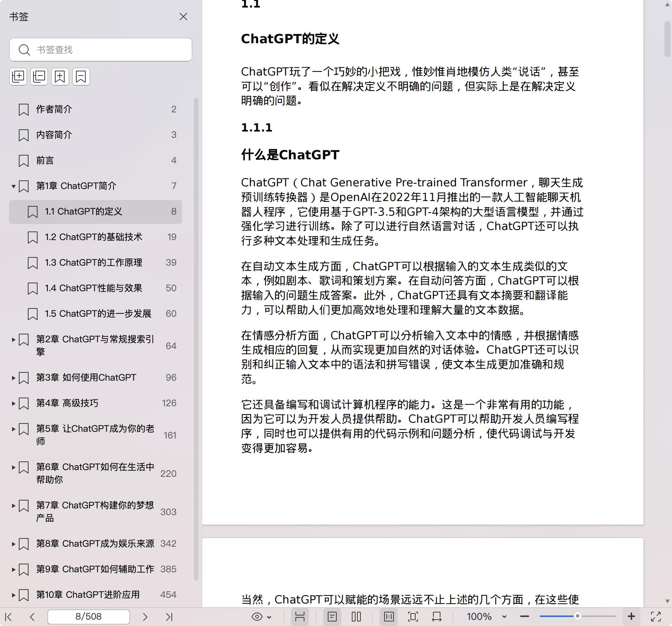Viewport: 672px width, 626px height.
Task: Select two-page view
Action: point(356,617)
